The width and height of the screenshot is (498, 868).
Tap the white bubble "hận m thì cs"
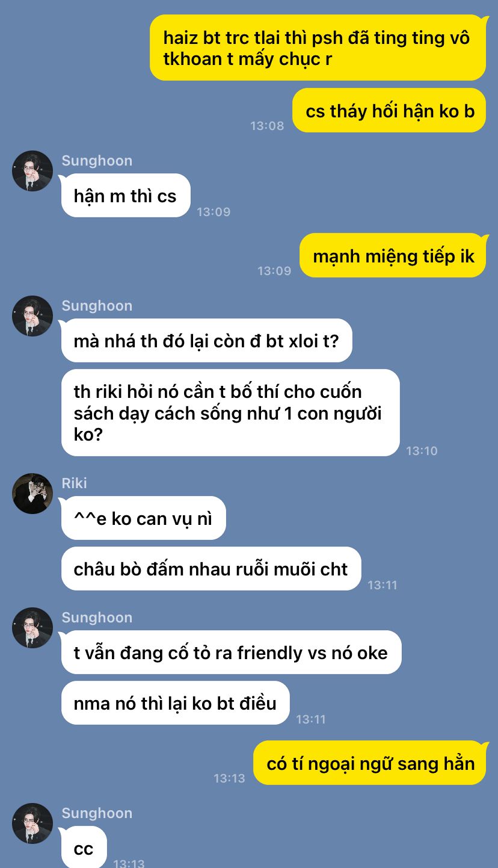(126, 196)
